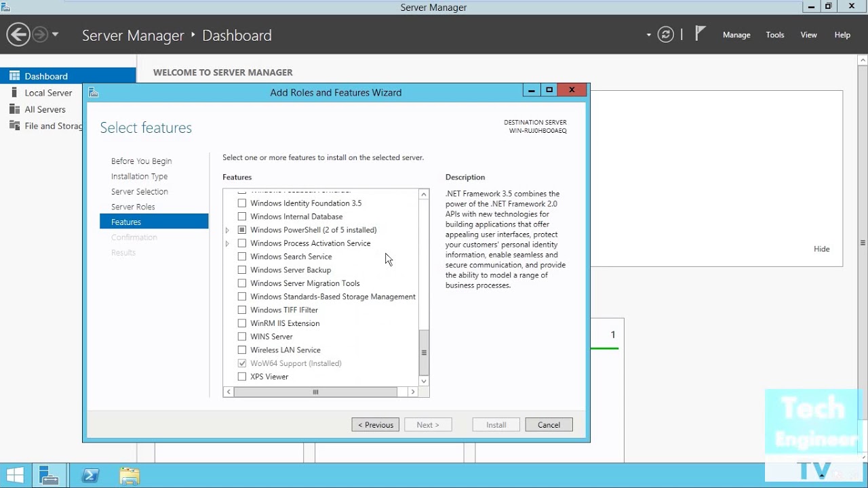Click the features list scroll up arrow
The width and height of the screenshot is (868, 488).
(x=424, y=195)
